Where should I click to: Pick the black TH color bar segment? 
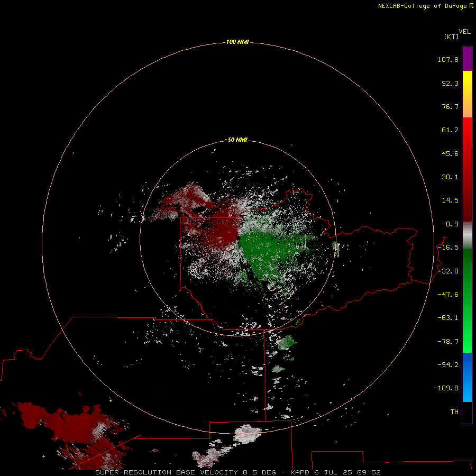(x=467, y=412)
